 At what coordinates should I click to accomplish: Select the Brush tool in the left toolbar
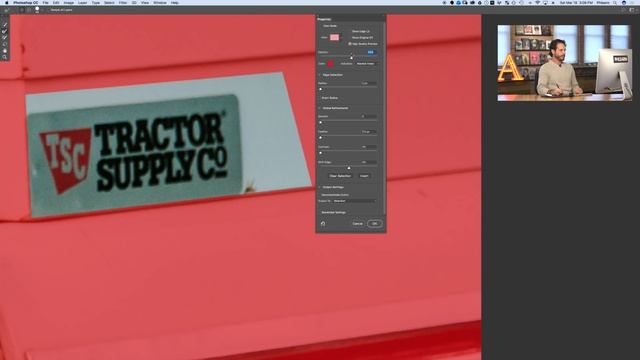(x=5, y=37)
